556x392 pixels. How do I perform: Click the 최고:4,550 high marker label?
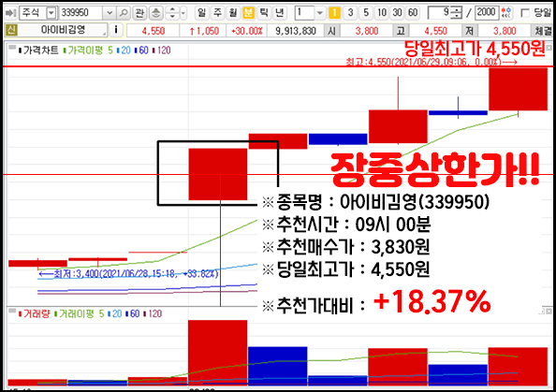coord(432,62)
